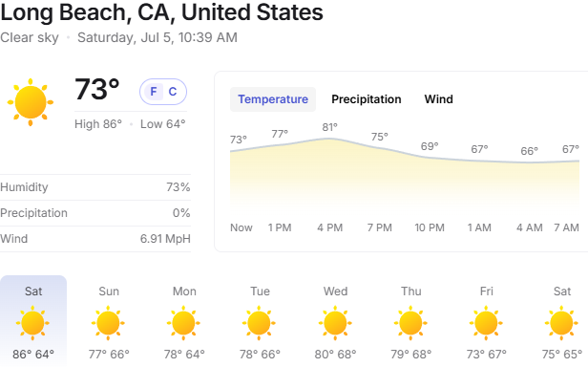Viewport: 588px width, 367px height.
Task: Select next Saturday's sun icon with 75° 65°
Action: coord(561,323)
